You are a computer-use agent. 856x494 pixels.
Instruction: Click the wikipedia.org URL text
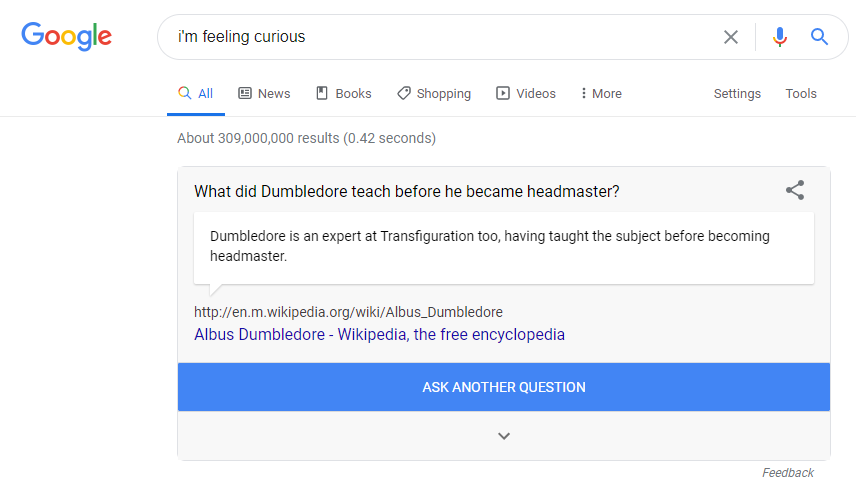click(x=348, y=312)
